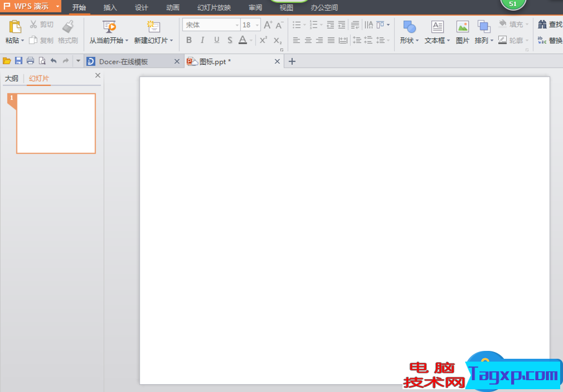Click the New Slide (新建幻灯片) icon

click(153, 26)
